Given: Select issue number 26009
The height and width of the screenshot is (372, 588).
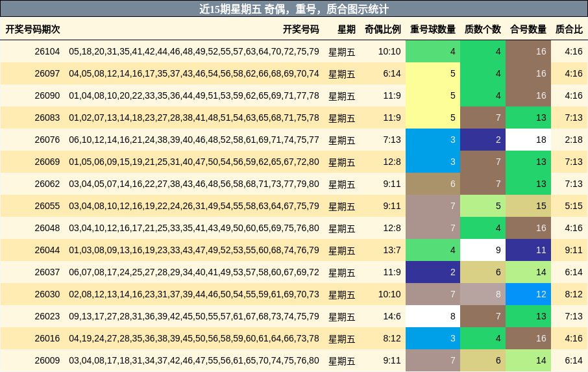Looking at the screenshot, I should tap(47, 361).
